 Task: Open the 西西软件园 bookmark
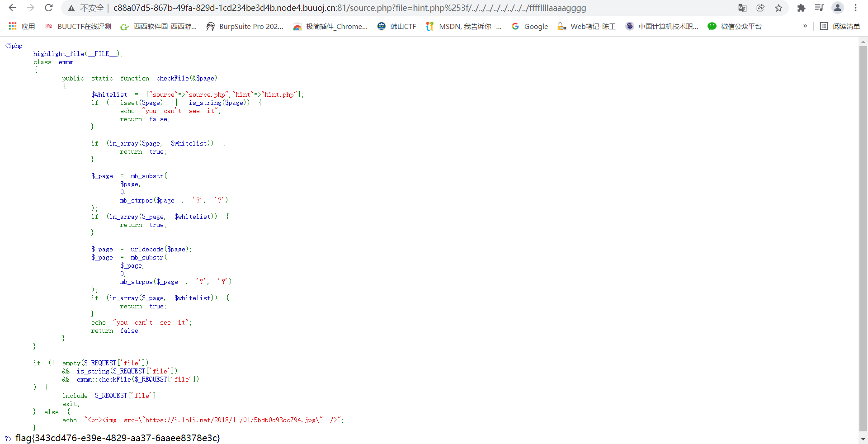point(159,26)
